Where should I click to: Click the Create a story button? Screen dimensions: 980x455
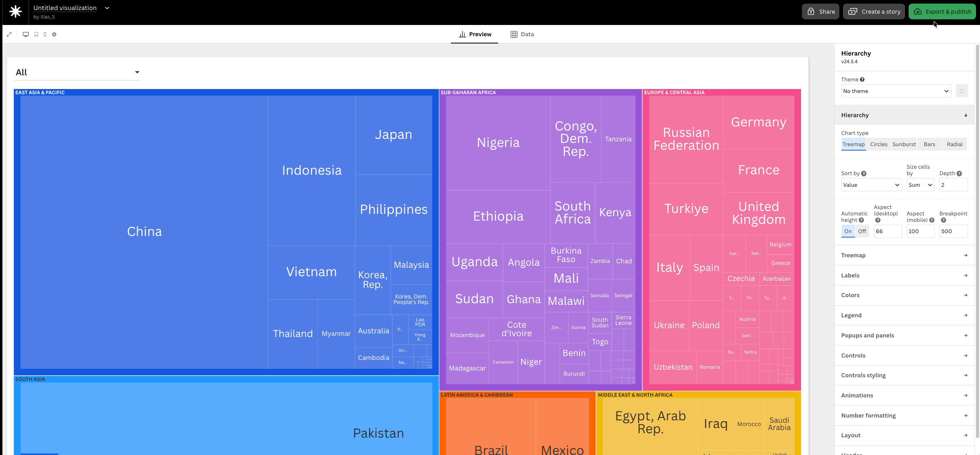point(874,12)
